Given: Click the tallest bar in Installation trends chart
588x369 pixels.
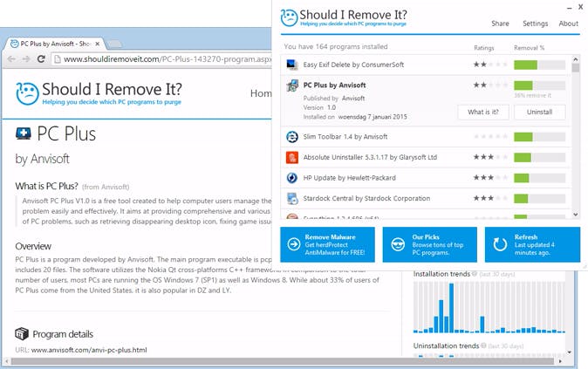Looking at the screenshot, I should click(x=451, y=308).
